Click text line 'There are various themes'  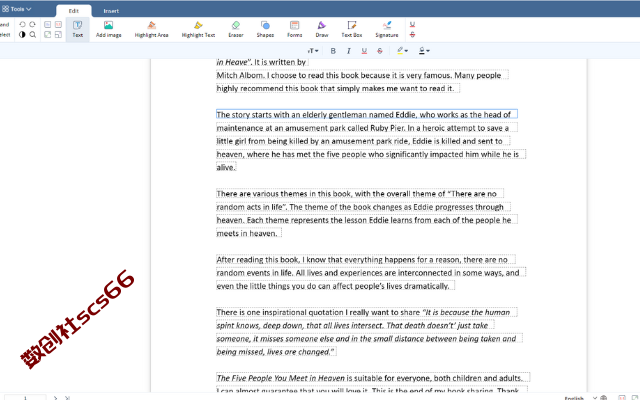click(x=360, y=193)
